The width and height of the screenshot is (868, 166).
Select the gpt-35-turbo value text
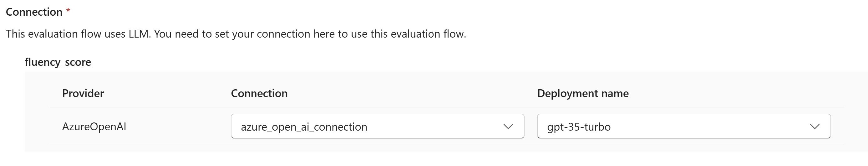point(579,127)
